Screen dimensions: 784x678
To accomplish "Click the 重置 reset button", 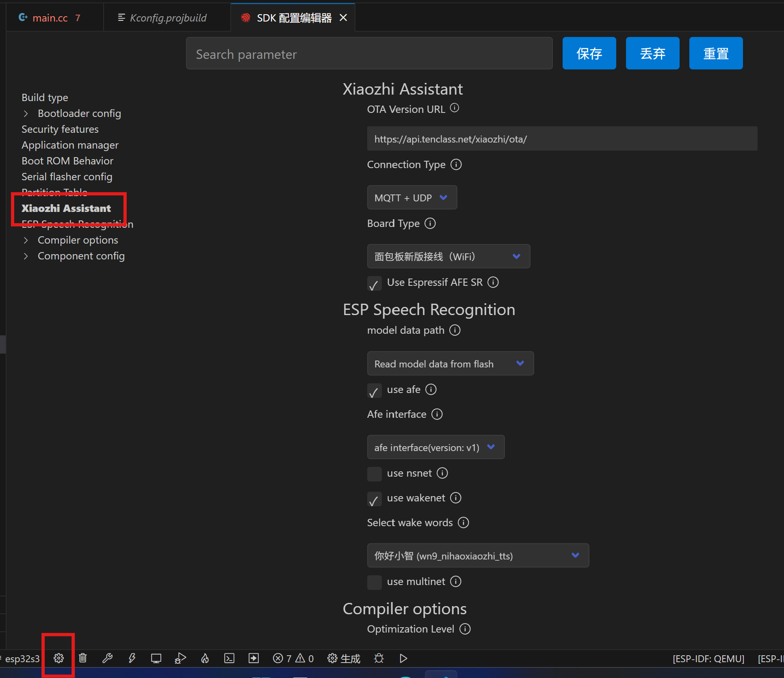I will click(x=716, y=53).
